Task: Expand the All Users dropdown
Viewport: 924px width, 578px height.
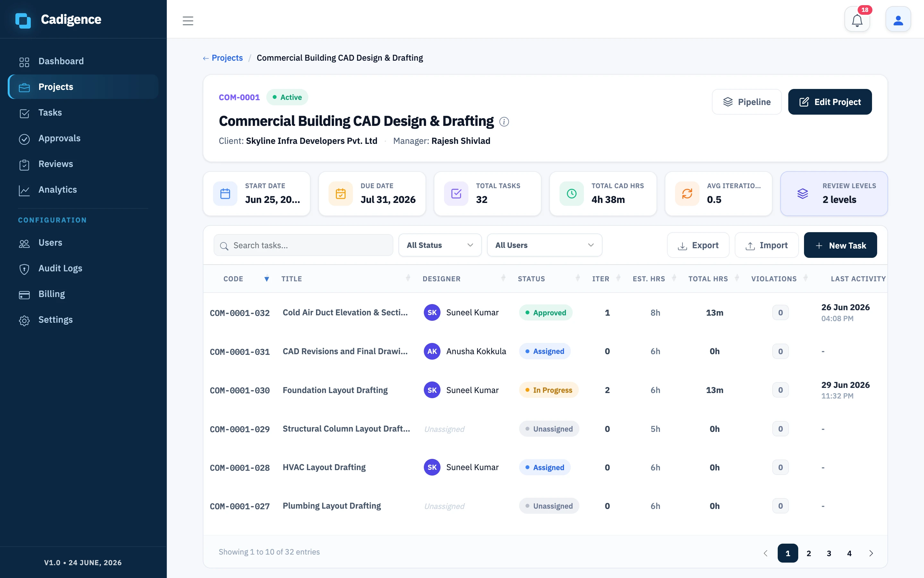Action: tap(544, 245)
